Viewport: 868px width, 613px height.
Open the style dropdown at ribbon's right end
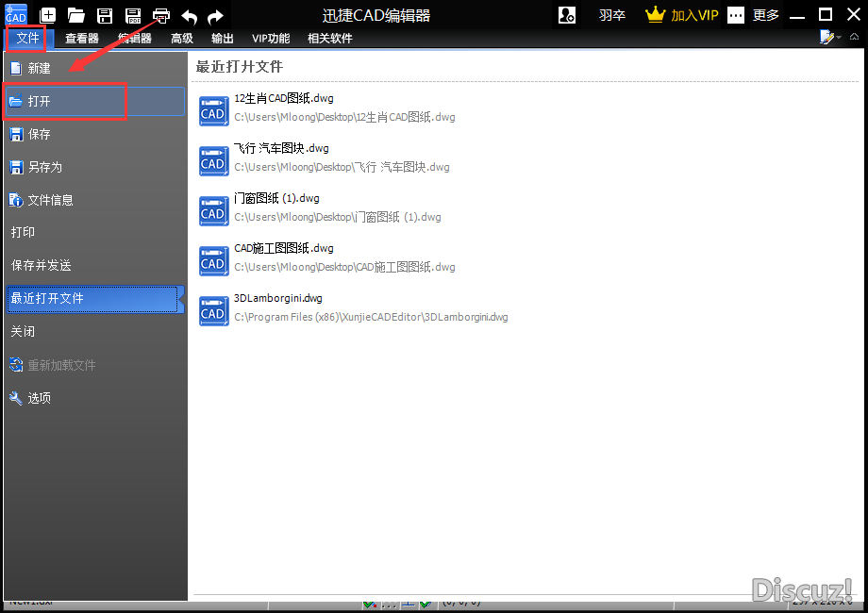(x=830, y=38)
